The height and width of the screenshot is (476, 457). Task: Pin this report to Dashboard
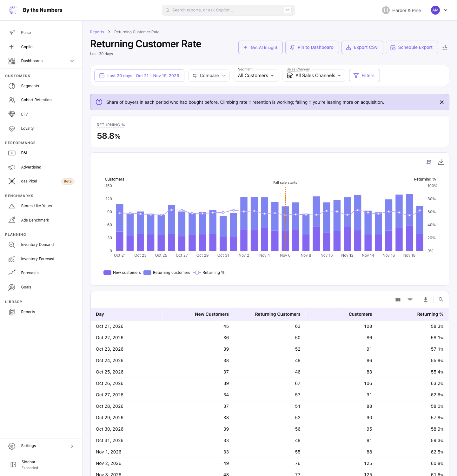click(312, 48)
